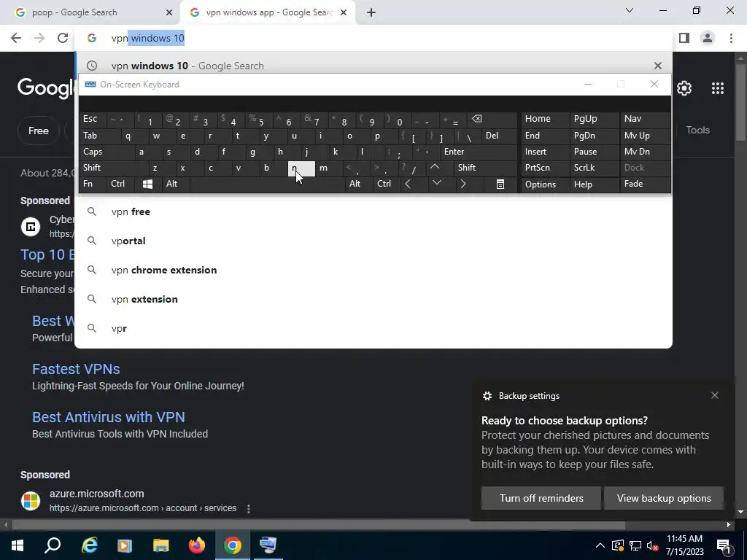Open taskbar search magnifier
The image size is (747, 560).
[53, 545]
